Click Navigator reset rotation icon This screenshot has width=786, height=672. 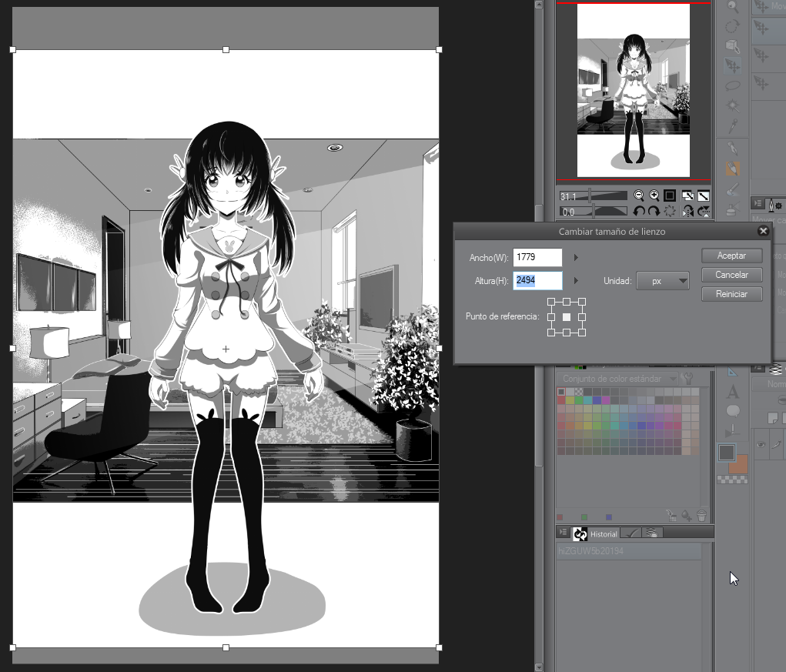(x=670, y=212)
